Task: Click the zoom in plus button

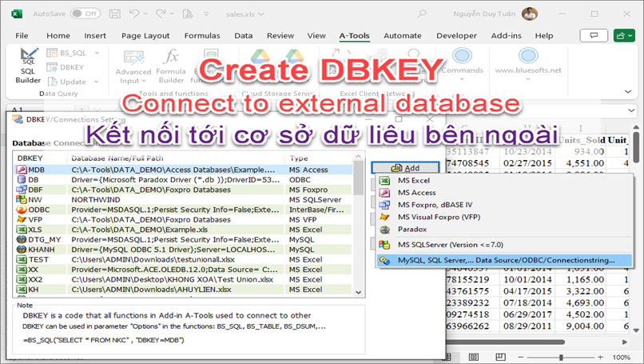Action: 601,358
